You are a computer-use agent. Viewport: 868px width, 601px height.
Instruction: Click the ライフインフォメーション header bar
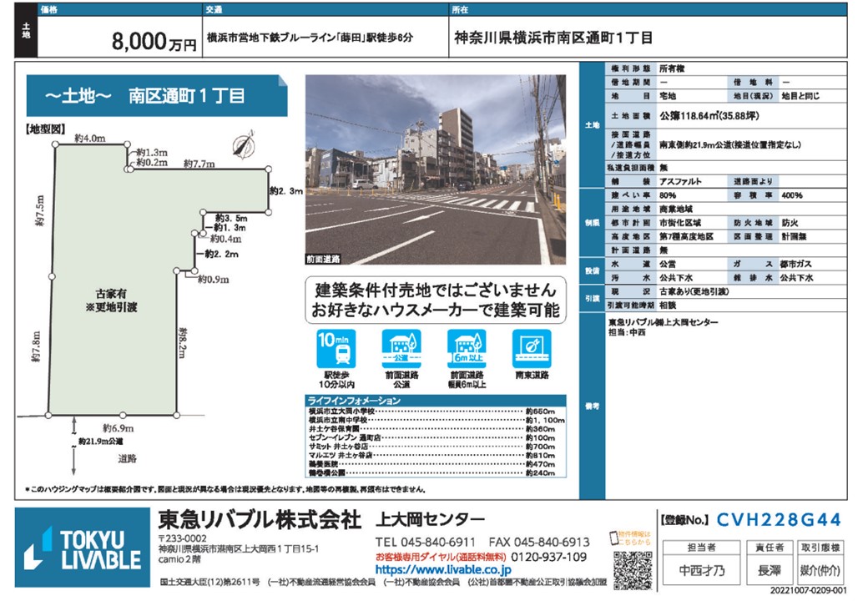435,401
